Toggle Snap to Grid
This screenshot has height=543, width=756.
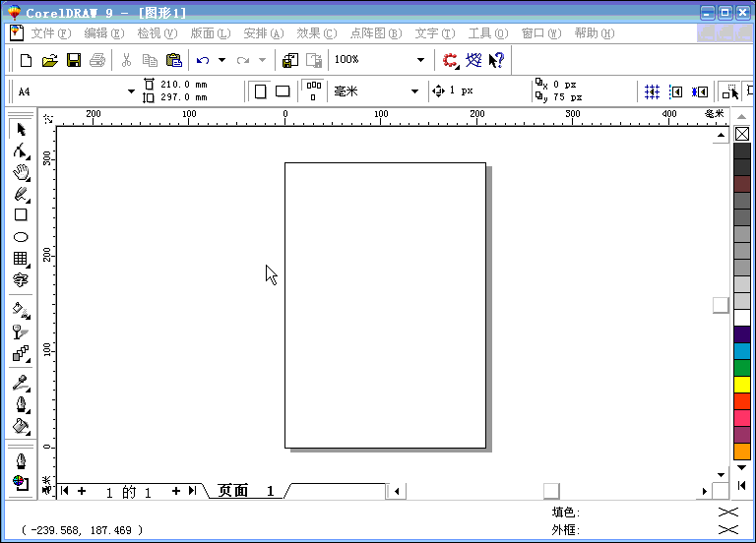click(652, 91)
